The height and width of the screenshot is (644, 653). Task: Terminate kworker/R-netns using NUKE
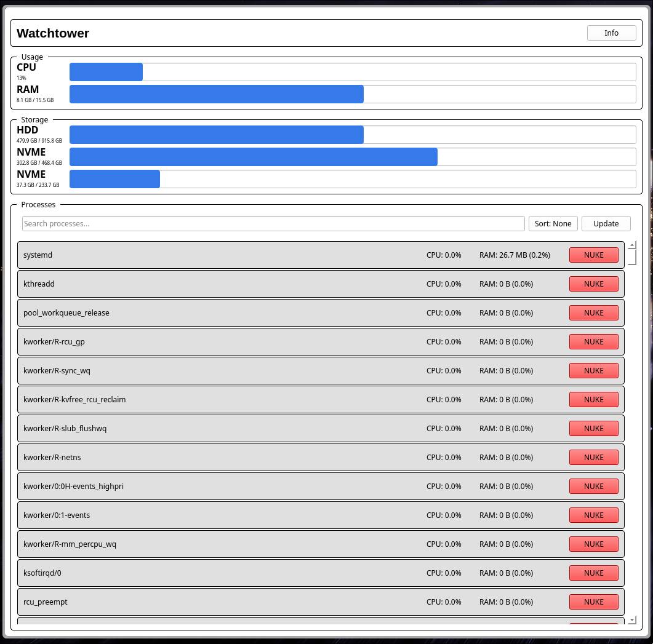click(593, 457)
